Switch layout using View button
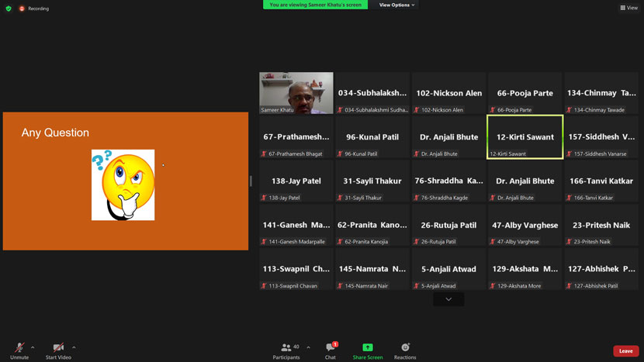Viewport: 644px width, 362px height. pyautogui.click(x=628, y=8)
